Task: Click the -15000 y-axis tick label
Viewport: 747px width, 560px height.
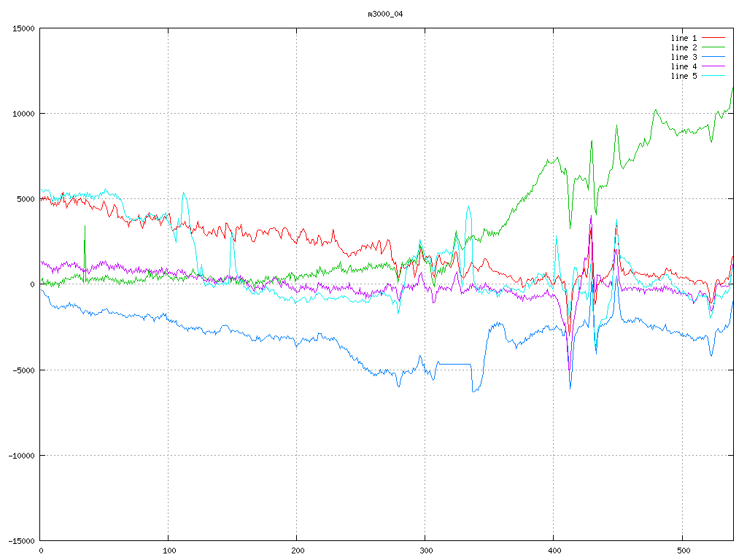Action: click(x=20, y=540)
